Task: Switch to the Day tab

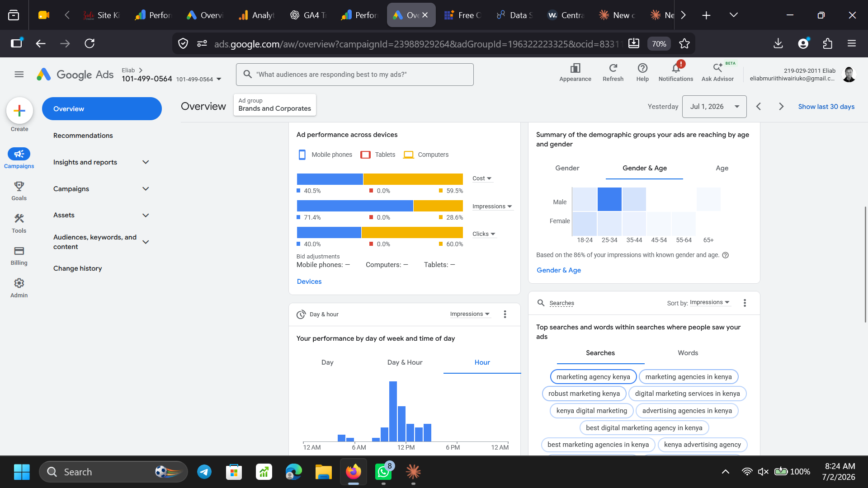Action: click(x=327, y=362)
